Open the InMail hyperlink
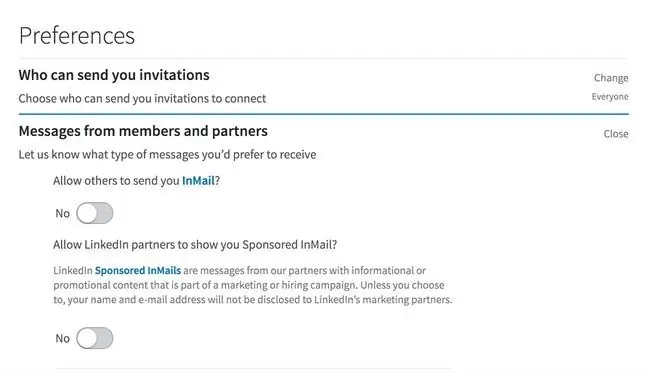 tap(199, 181)
